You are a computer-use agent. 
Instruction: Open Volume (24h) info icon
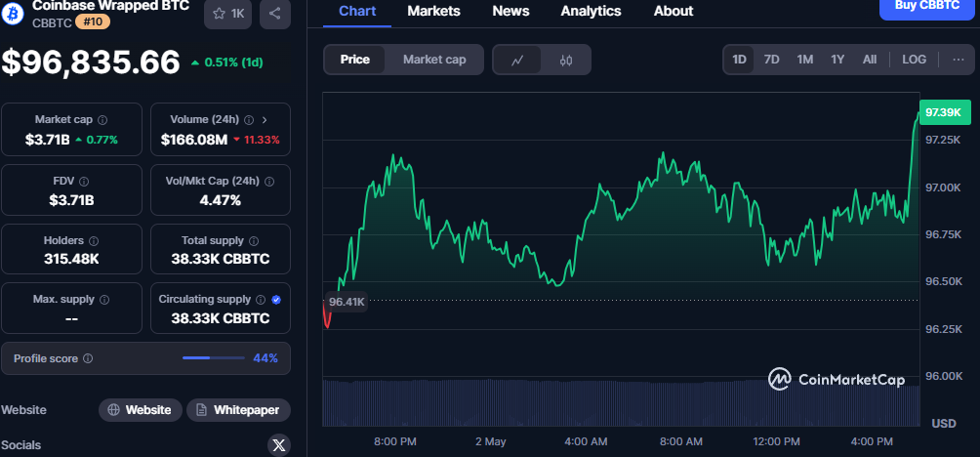(x=249, y=119)
